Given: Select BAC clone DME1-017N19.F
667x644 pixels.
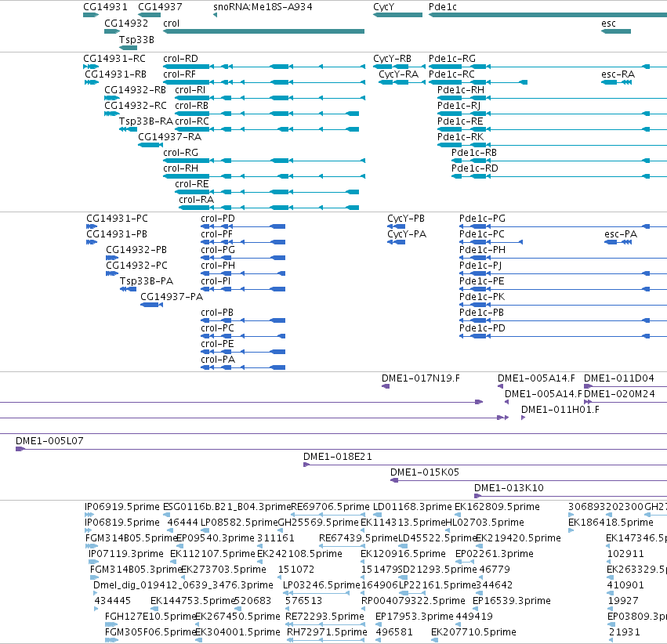Looking at the screenshot, I should pos(386,386).
